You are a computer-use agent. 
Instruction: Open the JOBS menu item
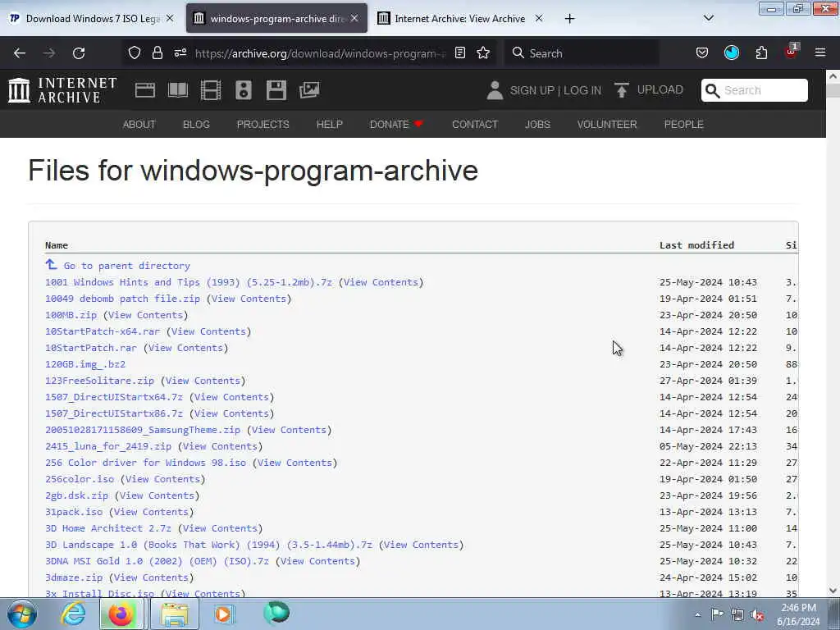coord(537,125)
